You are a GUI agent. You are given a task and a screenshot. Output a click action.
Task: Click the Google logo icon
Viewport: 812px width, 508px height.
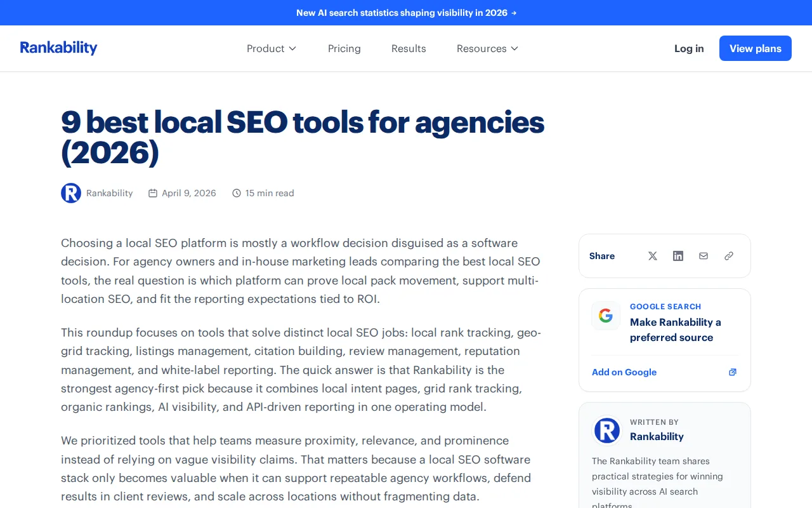tap(606, 316)
